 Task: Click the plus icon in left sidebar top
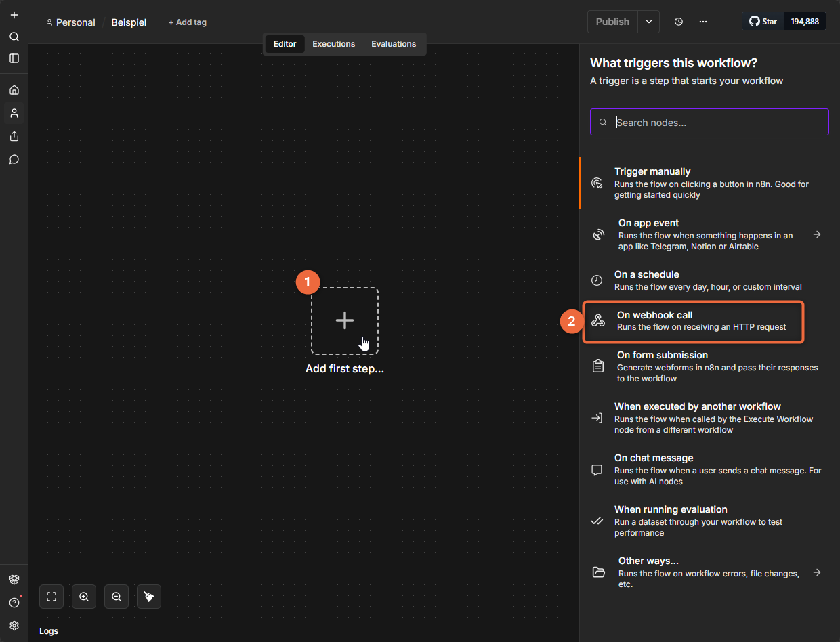coord(14,15)
